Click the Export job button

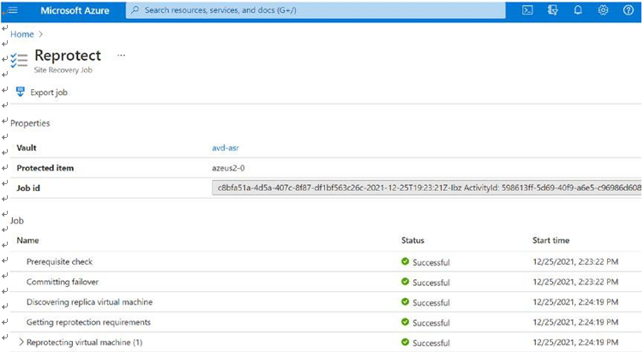(41, 92)
